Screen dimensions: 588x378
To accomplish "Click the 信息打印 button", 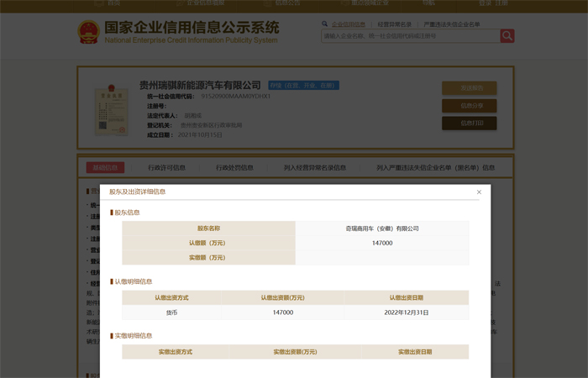I will coord(470,123).
